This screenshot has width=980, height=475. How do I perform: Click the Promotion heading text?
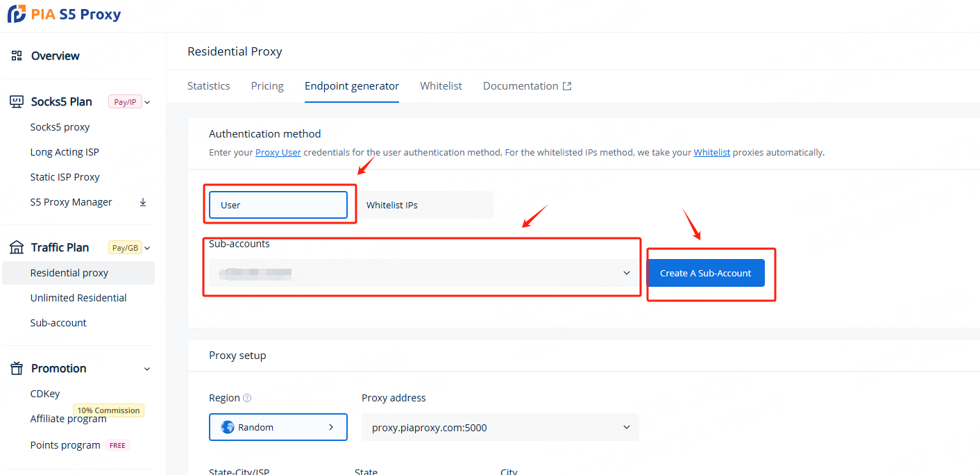[59, 368]
